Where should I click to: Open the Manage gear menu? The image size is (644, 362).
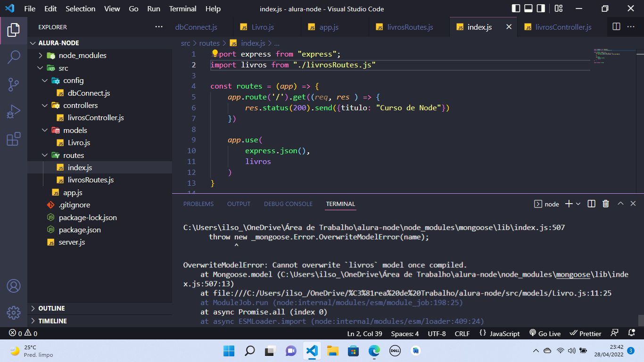coord(14,312)
